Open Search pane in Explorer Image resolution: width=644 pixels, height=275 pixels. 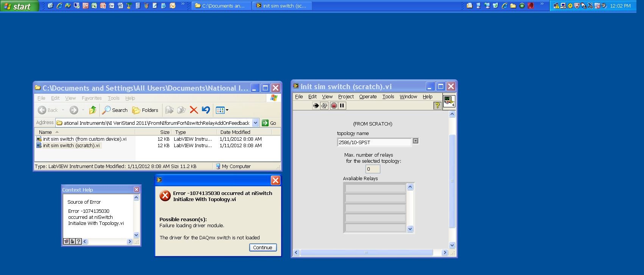(115, 110)
